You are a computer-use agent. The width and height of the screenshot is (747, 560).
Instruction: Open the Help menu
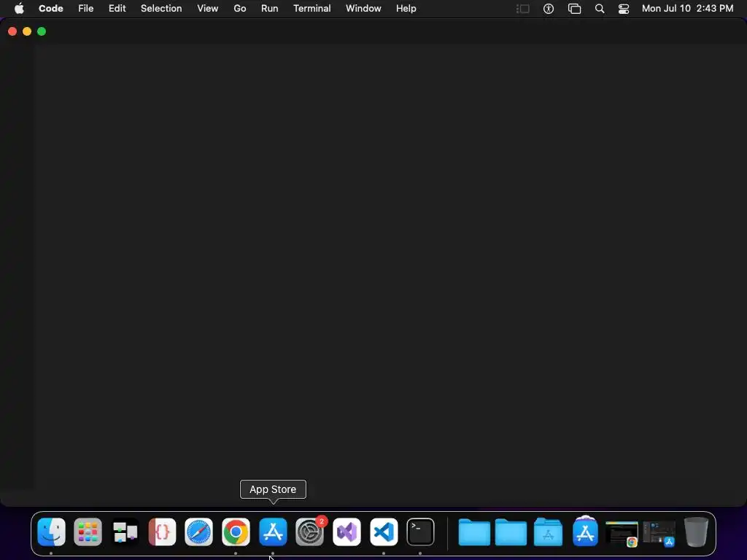coord(406,9)
